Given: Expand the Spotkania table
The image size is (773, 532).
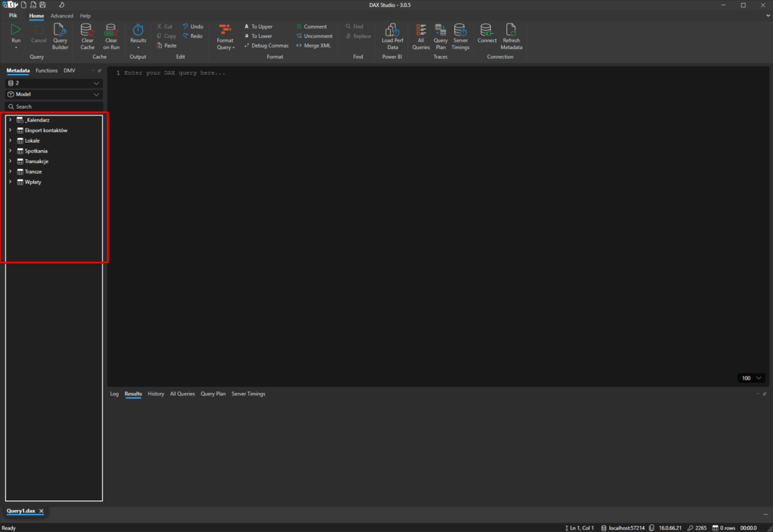Looking at the screenshot, I should tap(10, 151).
